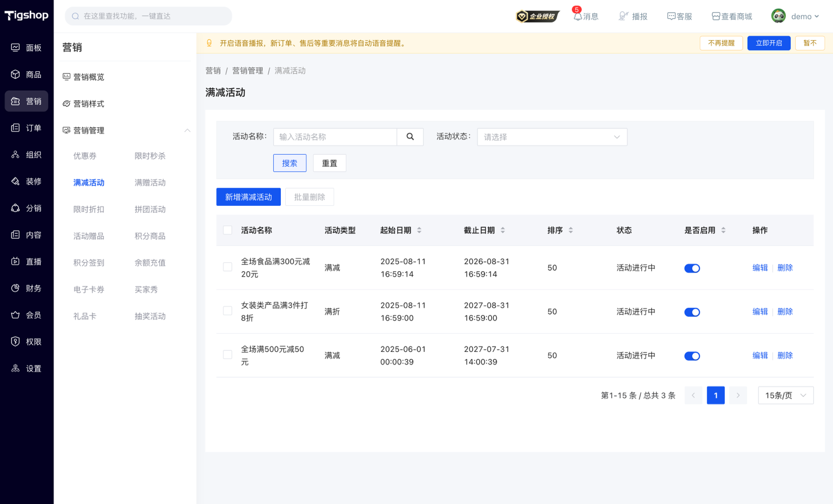The image size is (833, 504).
Task: Open the 分销 distribution icon in sidebar
Action: coord(15,208)
